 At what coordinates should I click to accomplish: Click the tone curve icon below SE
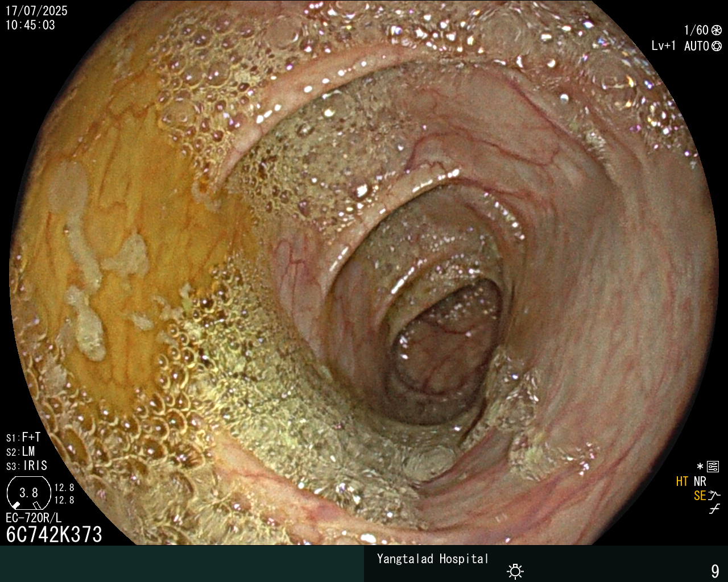coord(714,509)
